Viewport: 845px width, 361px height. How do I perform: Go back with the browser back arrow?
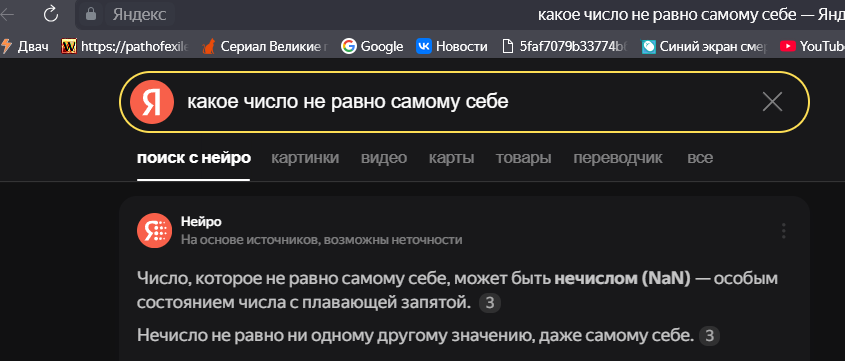point(8,14)
